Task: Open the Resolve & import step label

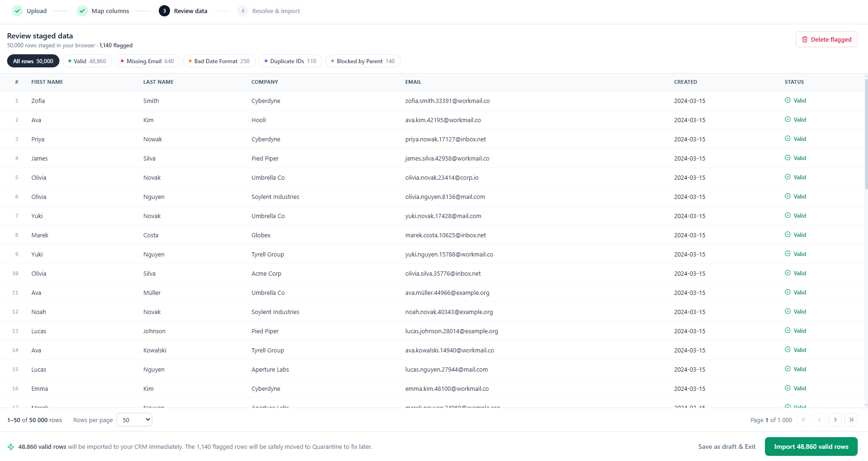Action: point(276,11)
